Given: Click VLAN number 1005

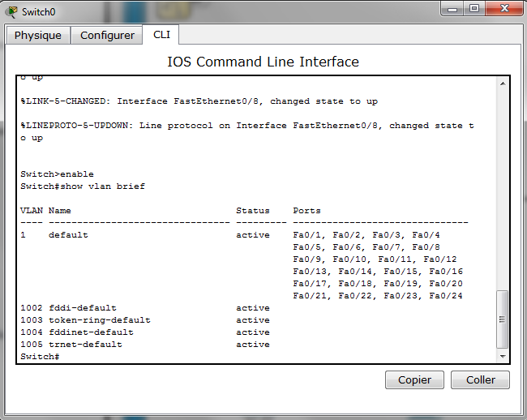Looking at the screenshot, I should click(32, 344).
